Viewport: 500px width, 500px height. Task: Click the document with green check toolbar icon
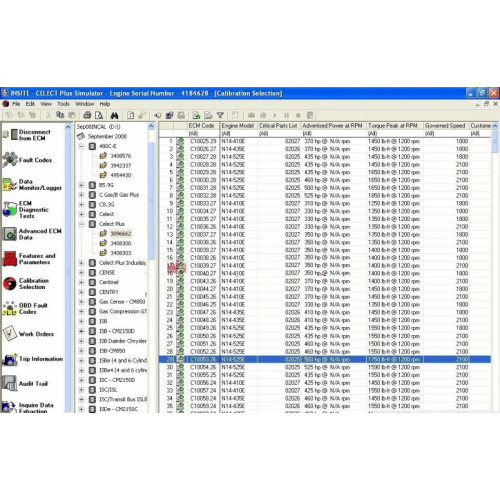click(x=196, y=115)
